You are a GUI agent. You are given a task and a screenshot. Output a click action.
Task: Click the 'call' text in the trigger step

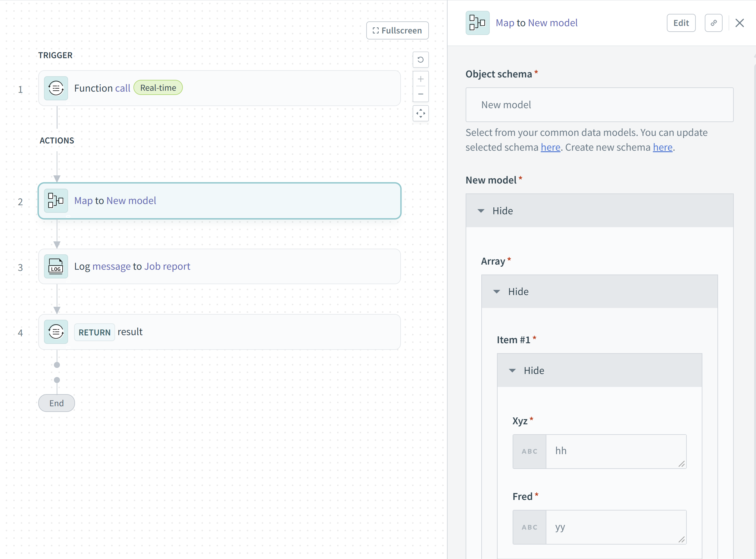click(123, 88)
